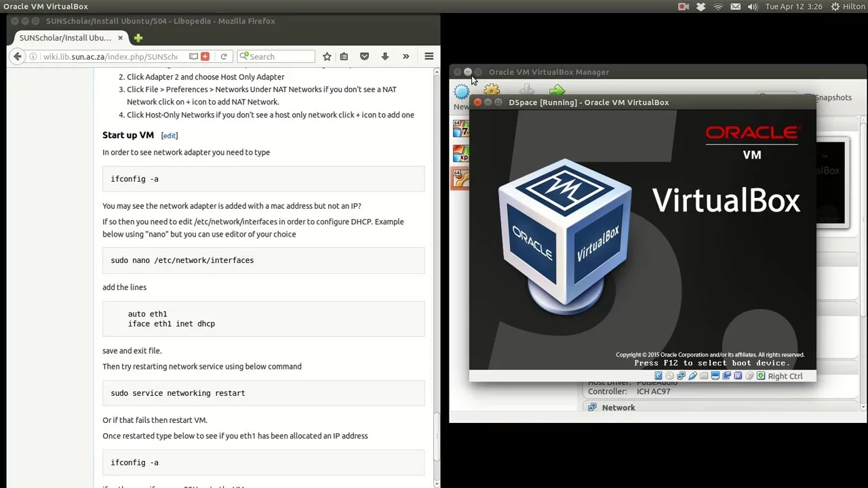Close the DSpace VM window
The image size is (868, 488).
pos(477,102)
